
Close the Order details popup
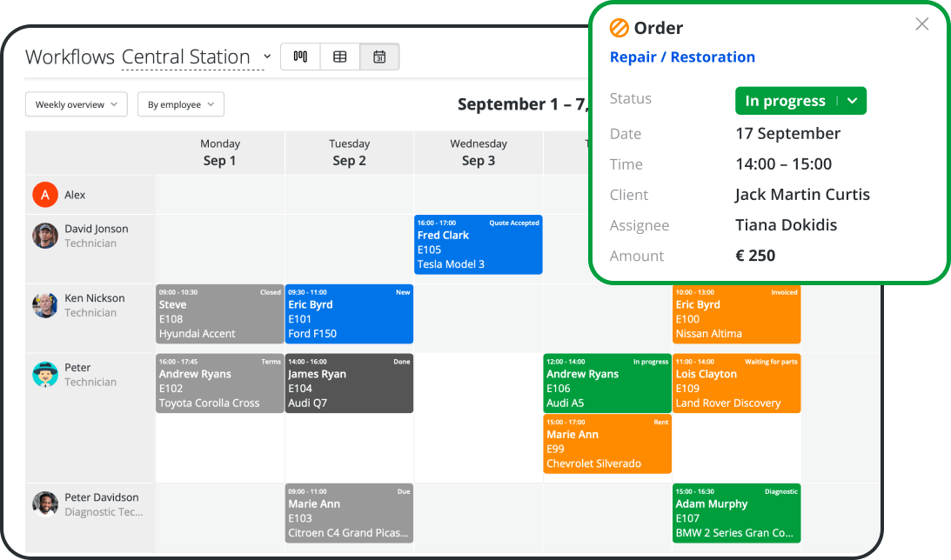click(921, 24)
